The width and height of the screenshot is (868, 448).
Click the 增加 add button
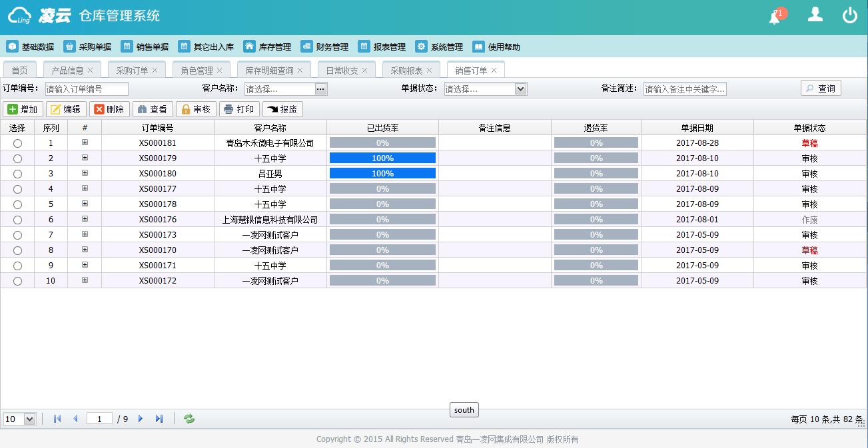[23, 109]
